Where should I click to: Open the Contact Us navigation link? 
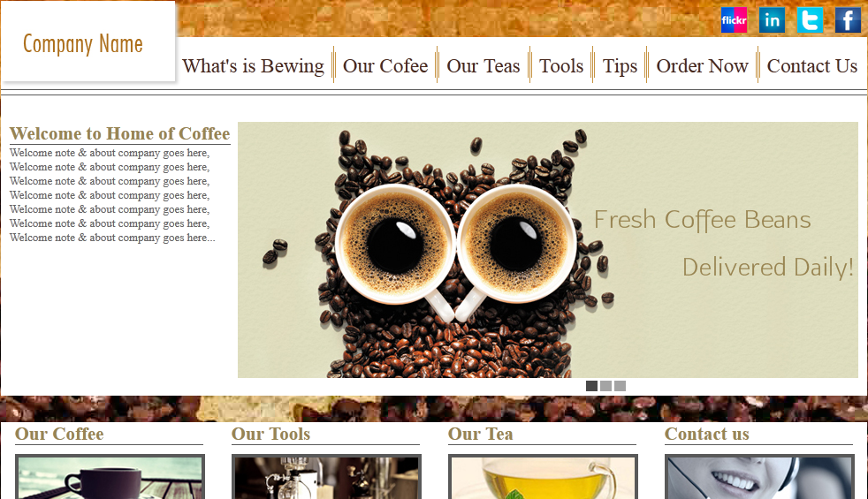tap(812, 66)
